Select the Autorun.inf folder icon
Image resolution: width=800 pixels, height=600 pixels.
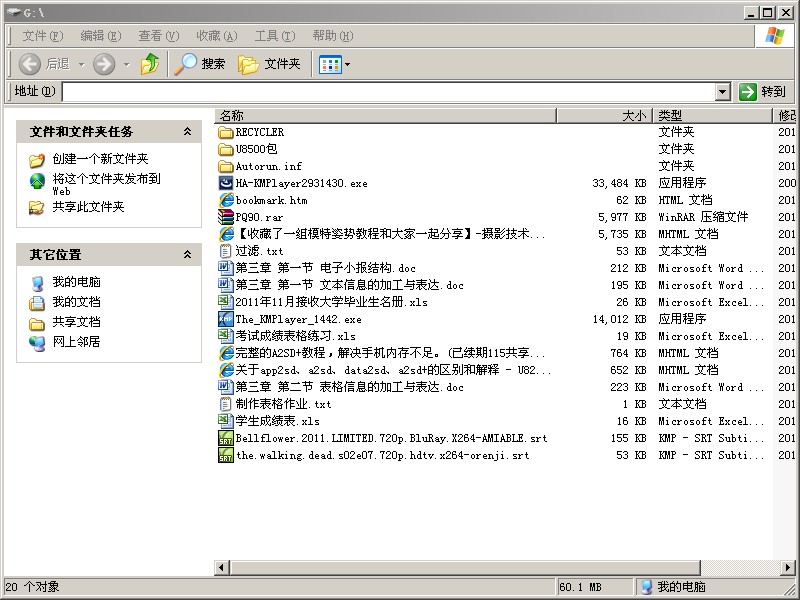(226, 166)
